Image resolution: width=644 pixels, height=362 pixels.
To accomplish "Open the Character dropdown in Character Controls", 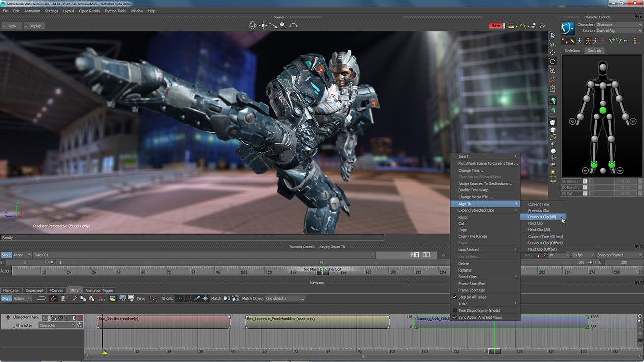I will (619, 25).
